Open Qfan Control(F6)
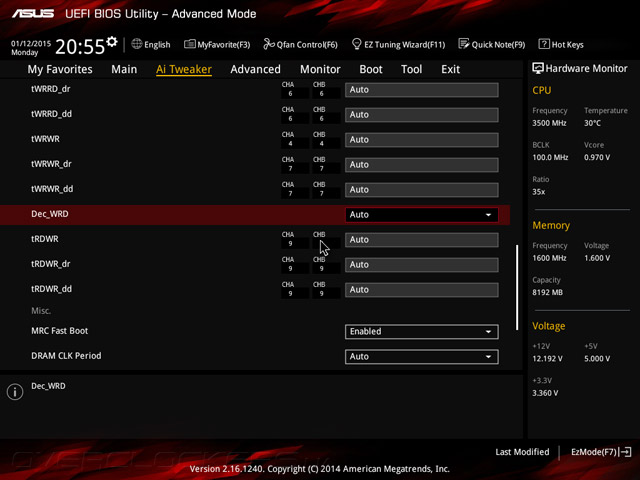Image resolution: width=640 pixels, height=480 pixels. coord(301,44)
